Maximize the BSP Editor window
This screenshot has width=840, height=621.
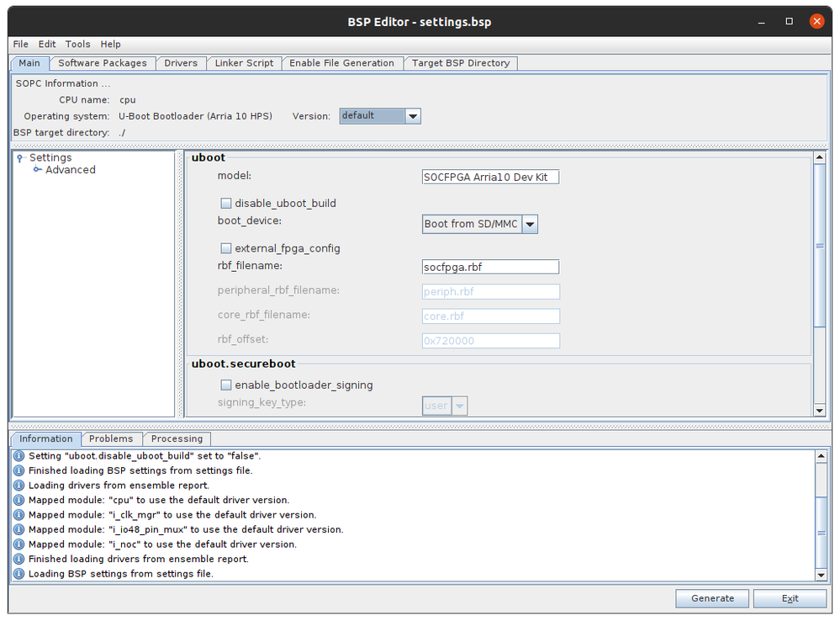click(x=789, y=21)
